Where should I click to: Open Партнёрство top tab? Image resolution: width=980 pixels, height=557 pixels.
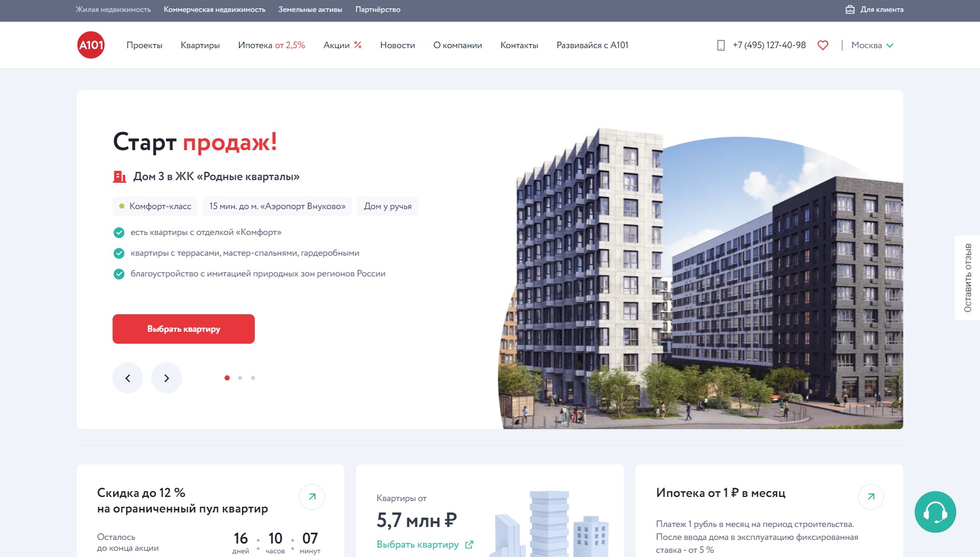[x=378, y=9]
